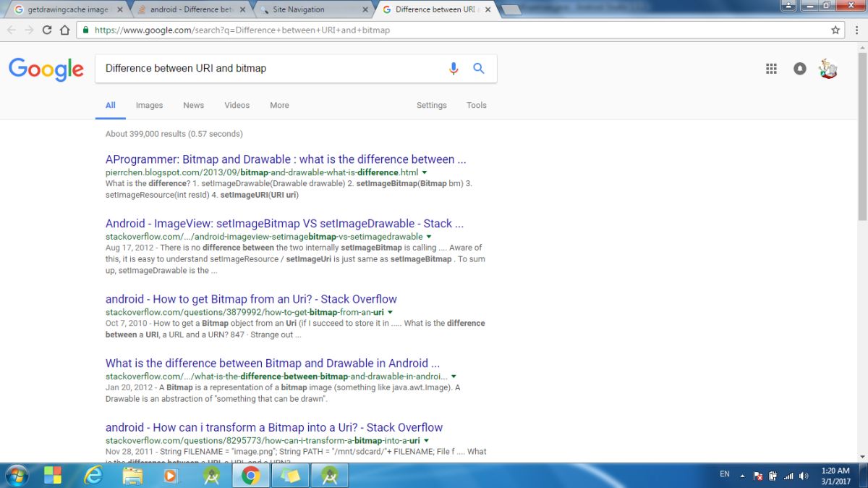Image resolution: width=868 pixels, height=488 pixels.
Task: Click 'About 399,000 results' text
Action: [x=174, y=134]
